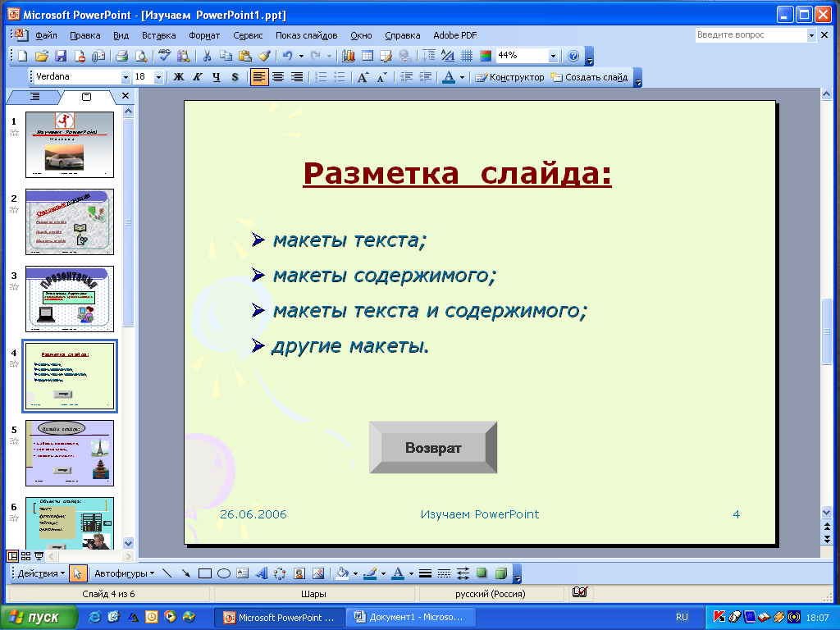Open Print Preview icon
Image resolution: width=840 pixels, height=630 pixels.
[140, 56]
